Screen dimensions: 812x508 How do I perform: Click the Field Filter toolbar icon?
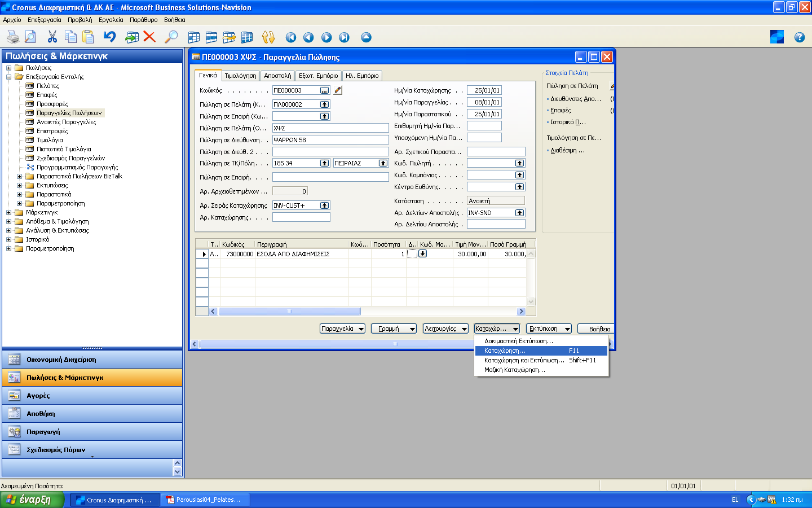[194, 37]
